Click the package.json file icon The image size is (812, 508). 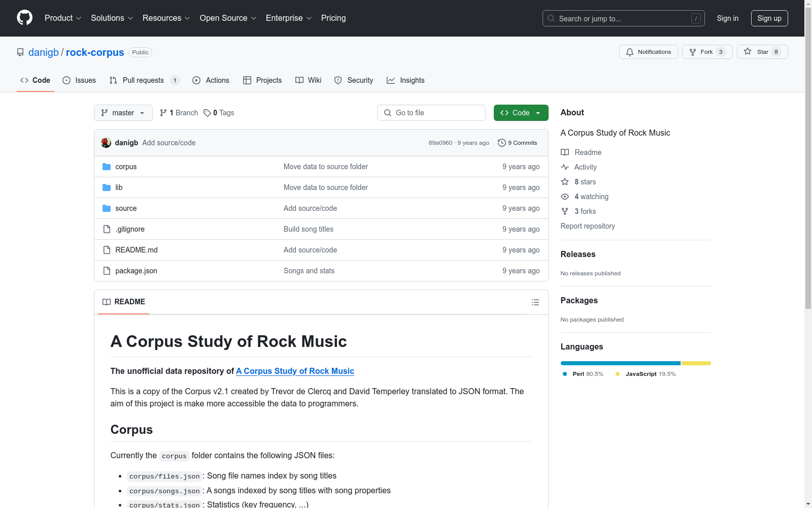107,271
